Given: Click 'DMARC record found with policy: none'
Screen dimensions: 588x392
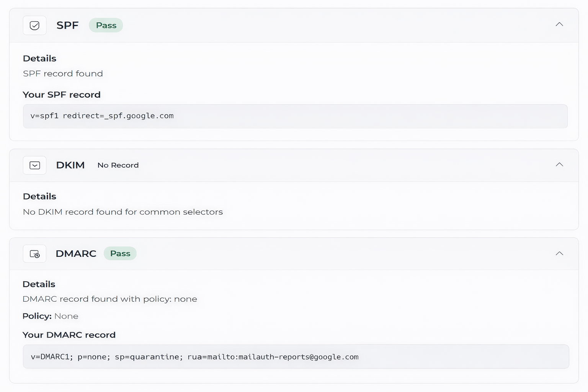Looking at the screenshot, I should coord(110,299).
